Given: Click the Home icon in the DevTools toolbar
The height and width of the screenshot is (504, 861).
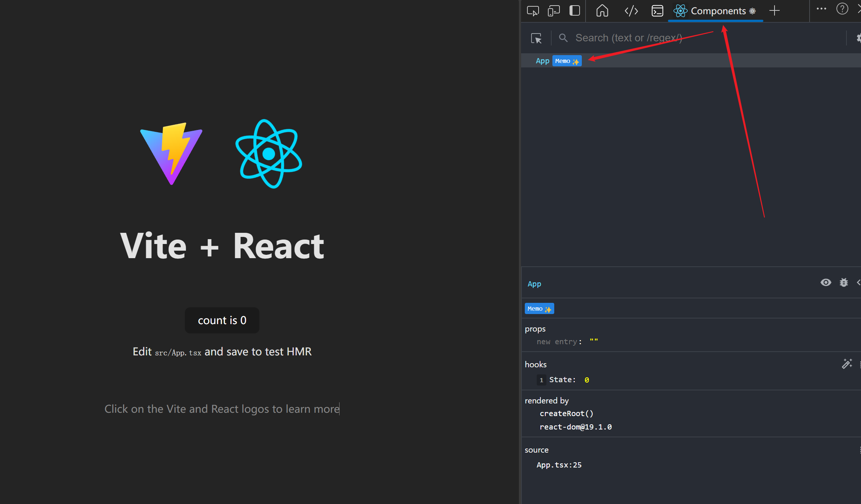Looking at the screenshot, I should [602, 10].
